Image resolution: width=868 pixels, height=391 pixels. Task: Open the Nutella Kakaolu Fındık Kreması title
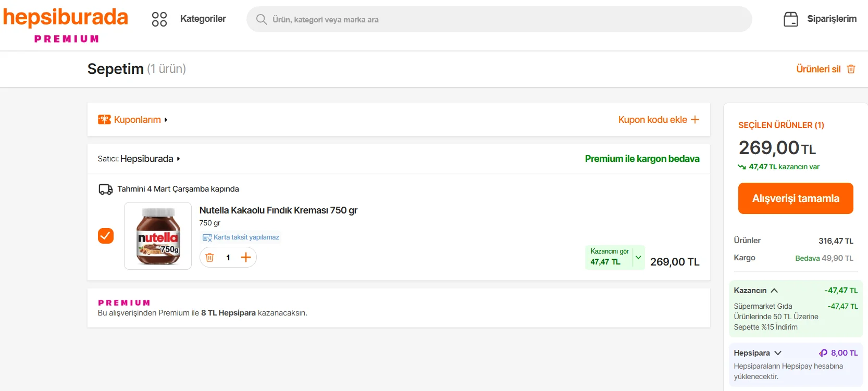point(278,210)
